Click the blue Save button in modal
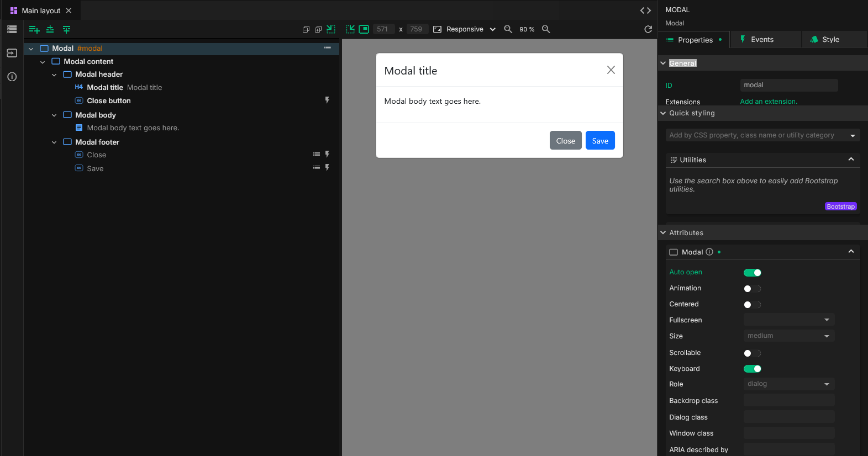The image size is (868, 456). click(x=600, y=140)
